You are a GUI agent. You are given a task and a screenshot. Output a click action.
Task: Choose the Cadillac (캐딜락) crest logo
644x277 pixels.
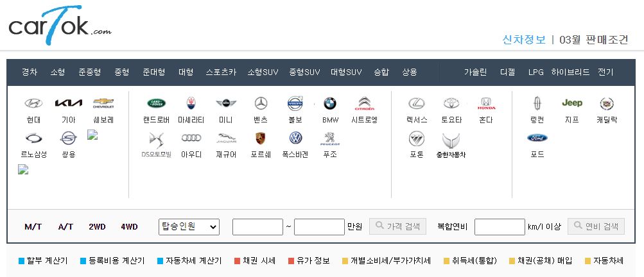click(607, 103)
